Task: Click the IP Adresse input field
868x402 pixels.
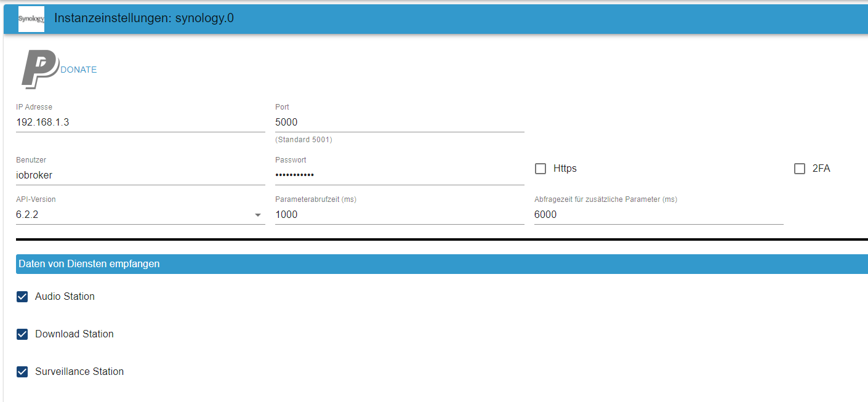Action: coord(140,122)
